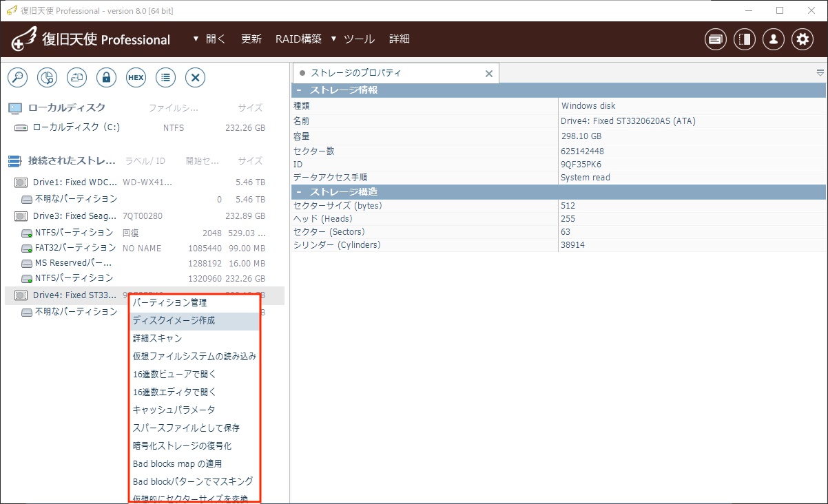Select 16進数ビューアで開く in the context menu

click(194, 375)
